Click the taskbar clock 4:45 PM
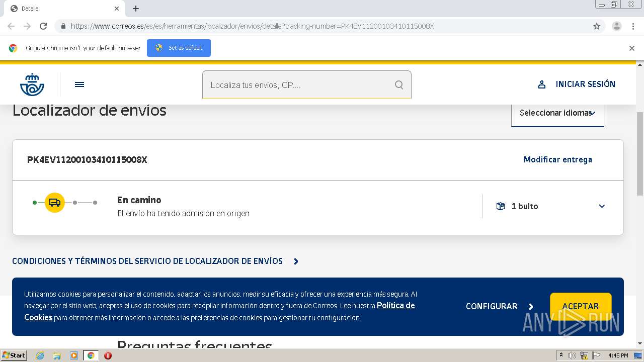Viewport: 644px width, 362px height. pyautogui.click(x=618, y=355)
